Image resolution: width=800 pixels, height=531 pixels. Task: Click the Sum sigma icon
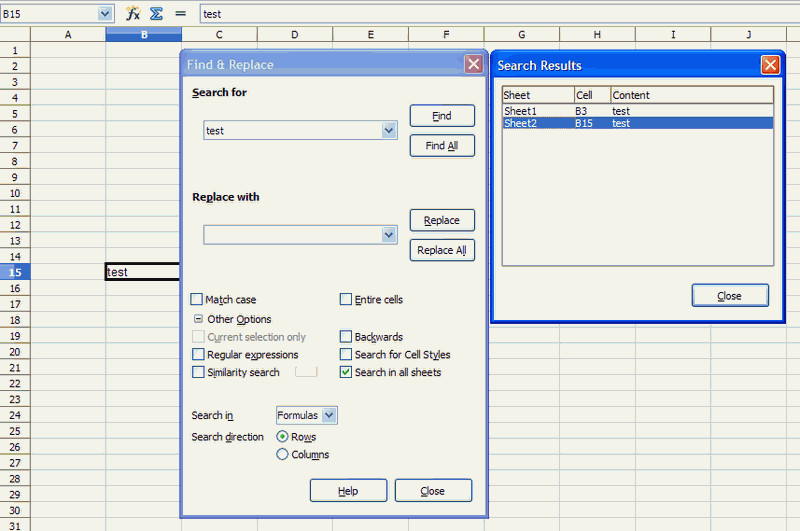156,14
